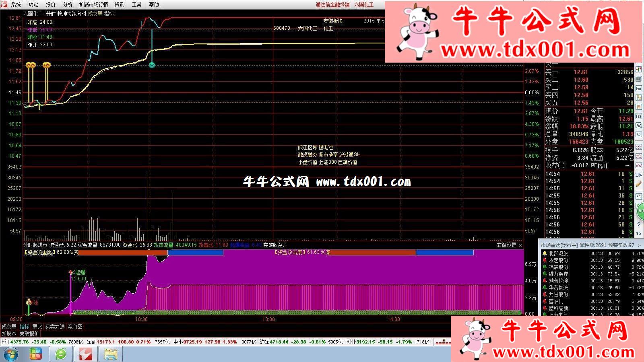The width and height of the screenshot is (644, 362).
Task: Open the 系统 menu
Action: pyautogui.click(x=16, y=4)
